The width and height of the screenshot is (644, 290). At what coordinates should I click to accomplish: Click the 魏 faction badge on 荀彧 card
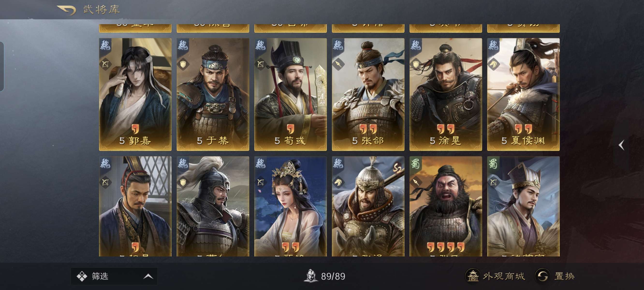(x=260, y=45)
